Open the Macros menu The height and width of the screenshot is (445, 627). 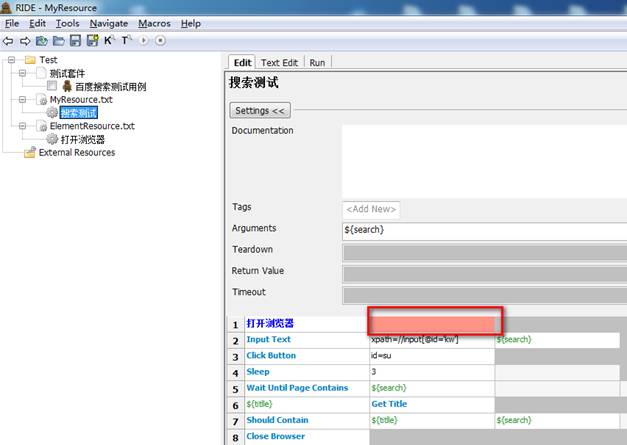(154, 24)
